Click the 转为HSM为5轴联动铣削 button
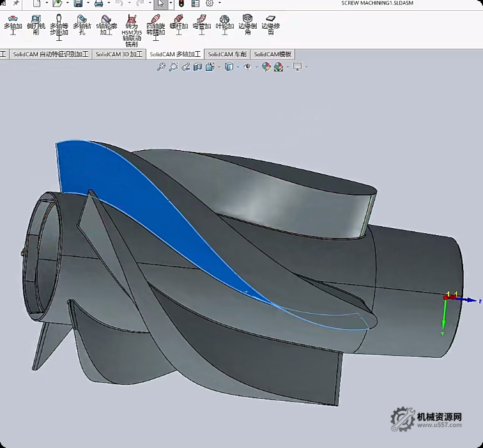Viewport: 483px width, 448px height. [x=131, y=29]
